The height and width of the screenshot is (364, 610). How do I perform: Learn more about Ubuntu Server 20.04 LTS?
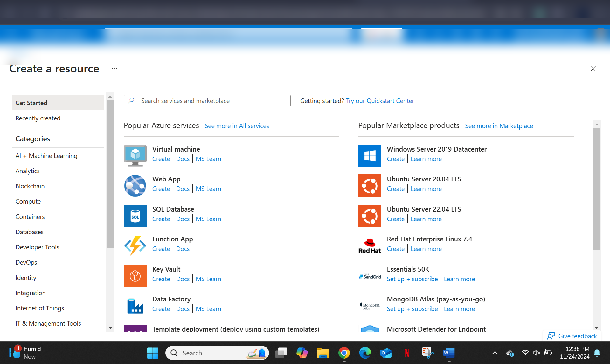tap(426, 189)
